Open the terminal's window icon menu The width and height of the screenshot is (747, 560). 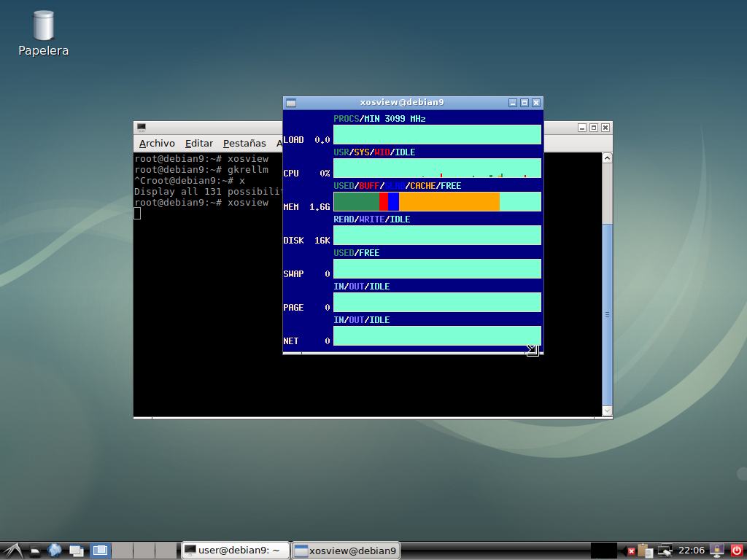pos(140,127)
